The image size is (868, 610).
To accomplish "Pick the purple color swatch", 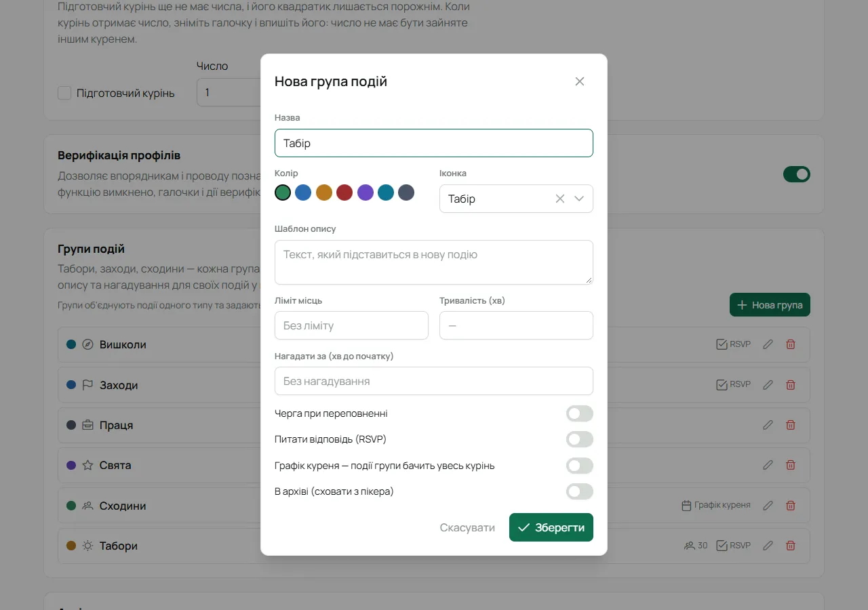I will pyautogui.click(x=366, y=192).
